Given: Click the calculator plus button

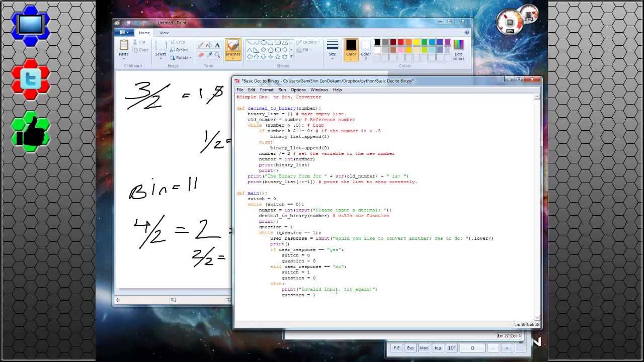Looking at the screenshot, I should (x=507, y=348).
